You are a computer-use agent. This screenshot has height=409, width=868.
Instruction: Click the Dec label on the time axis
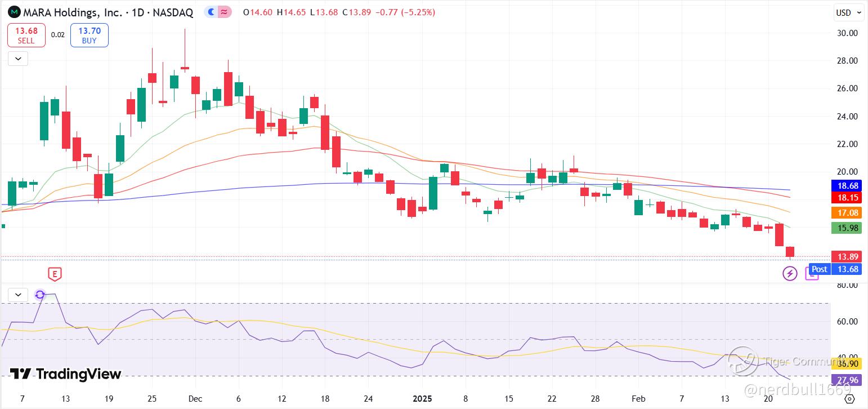pos(195,398)
